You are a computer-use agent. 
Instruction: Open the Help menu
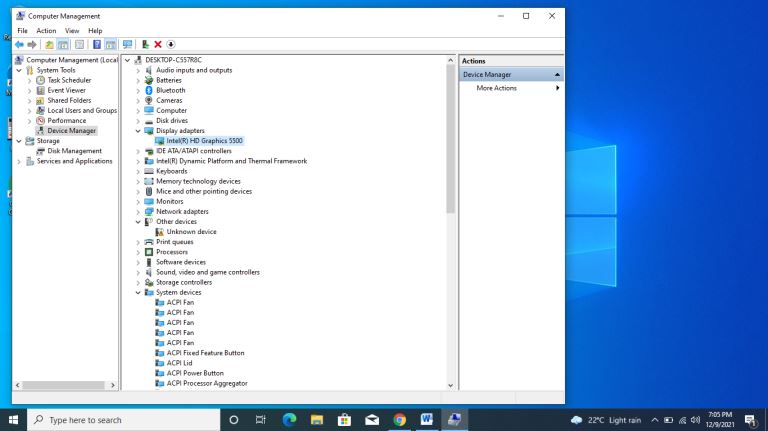pyautogui.click(x=95, y=30)
